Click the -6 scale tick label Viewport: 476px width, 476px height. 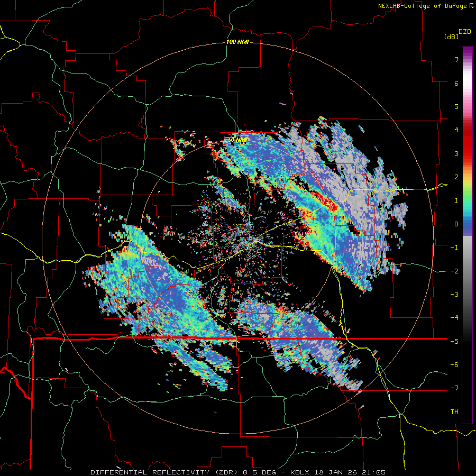coord(454,365)
